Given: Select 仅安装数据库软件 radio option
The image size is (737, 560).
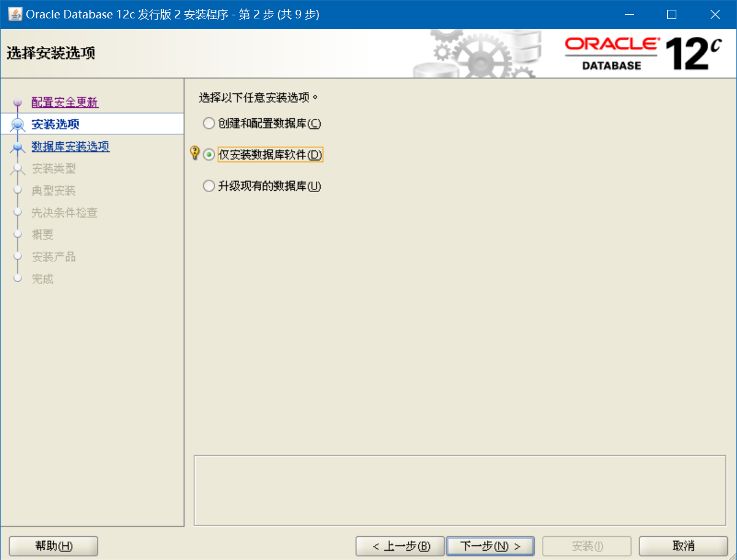Looking at the screenshot, I should click(263, 155).
